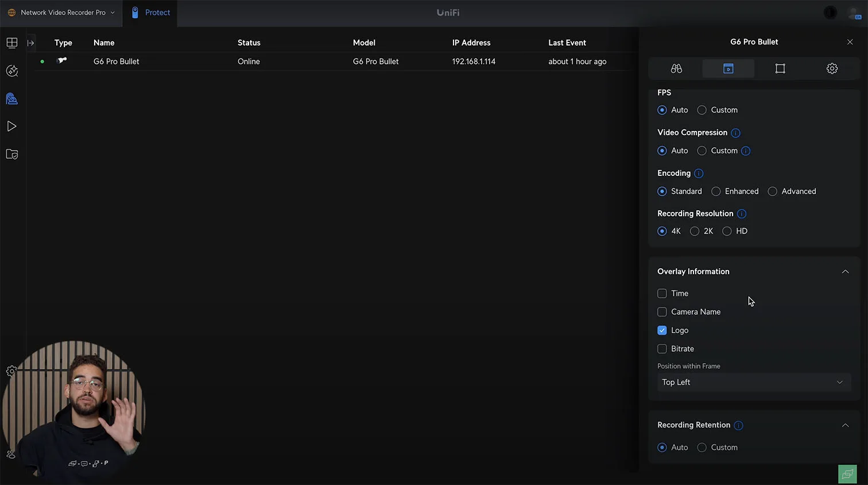Click the Online status cell
Image resolution: width=868 pixels, height=485 pixels.
pos(249,61)
